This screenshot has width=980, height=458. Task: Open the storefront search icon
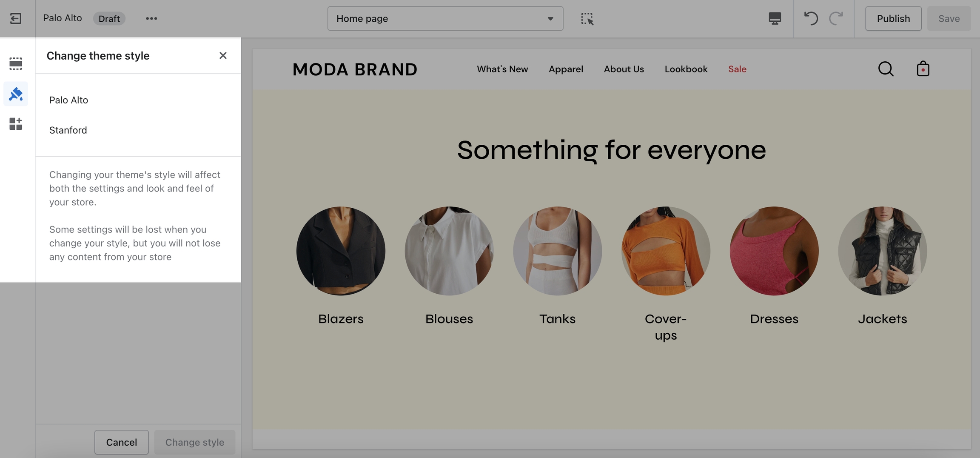coord(886,69)
